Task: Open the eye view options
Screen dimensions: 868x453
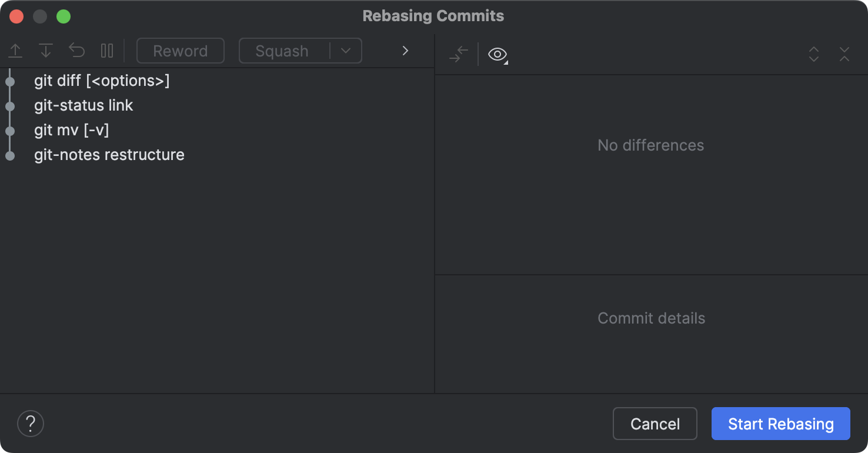Action: pyautogui.click(x=498, y=55)
